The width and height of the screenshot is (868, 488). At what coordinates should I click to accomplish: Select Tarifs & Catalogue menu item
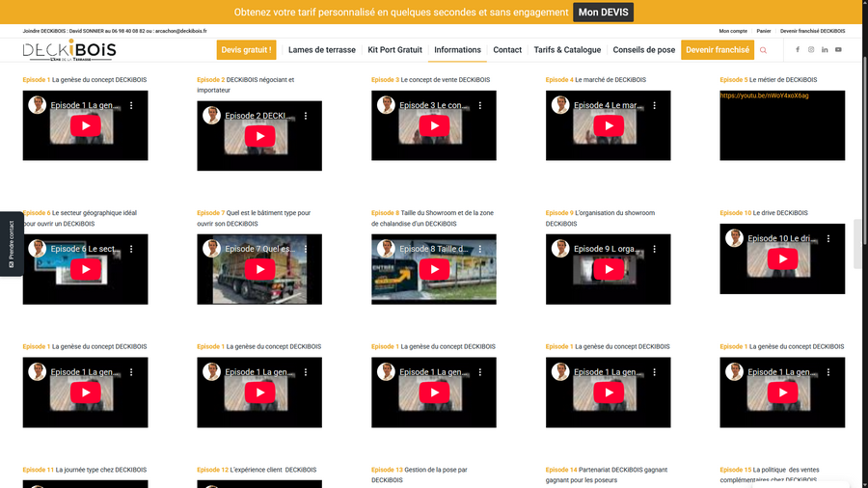pos(567,50)
